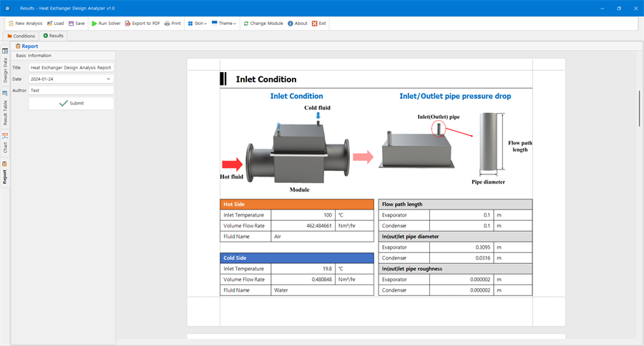This screenshot has height=346, width=644.
Task: Edit the report Title field
Action: 71,68
